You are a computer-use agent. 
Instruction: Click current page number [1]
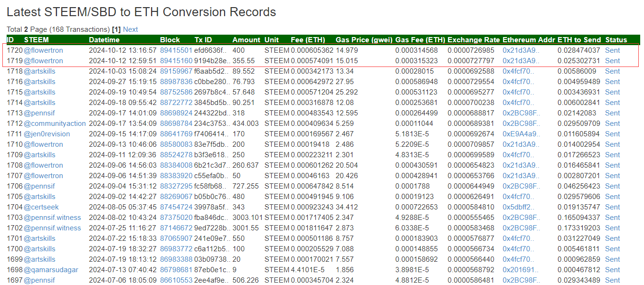(116, 29)
